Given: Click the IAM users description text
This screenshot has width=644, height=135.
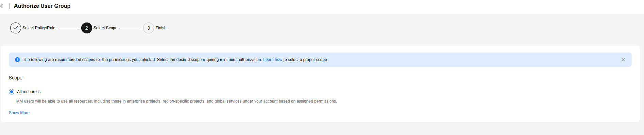Looking at the screenshot, I should pos(176,101).
